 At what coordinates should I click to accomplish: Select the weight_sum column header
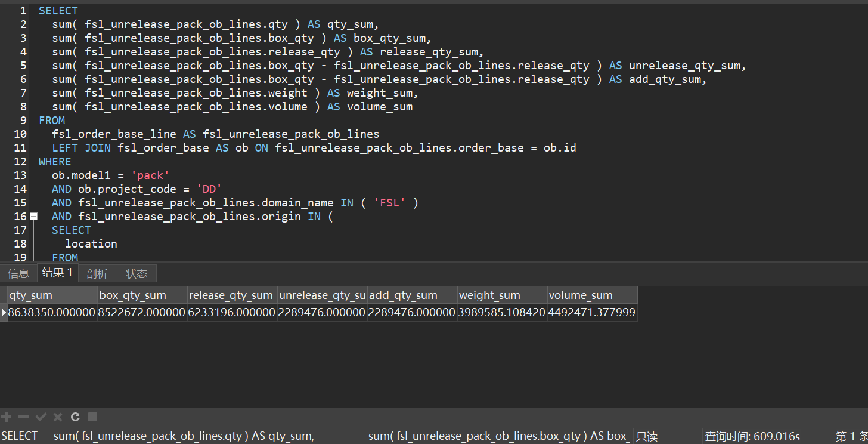pos(503,295)
